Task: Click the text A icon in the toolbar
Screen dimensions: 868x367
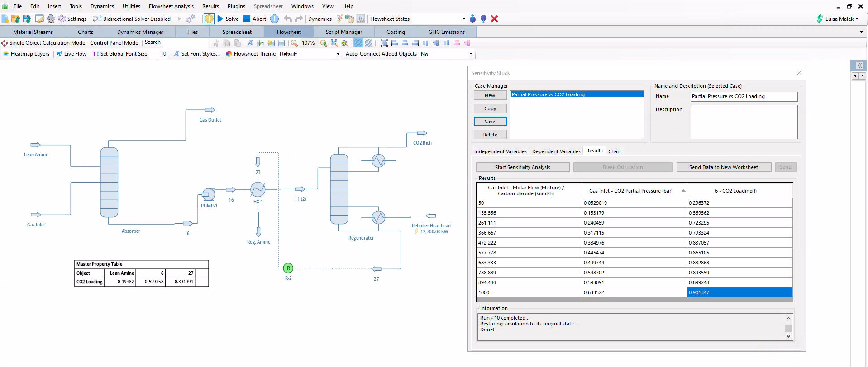Action: (x=250, y=43)
